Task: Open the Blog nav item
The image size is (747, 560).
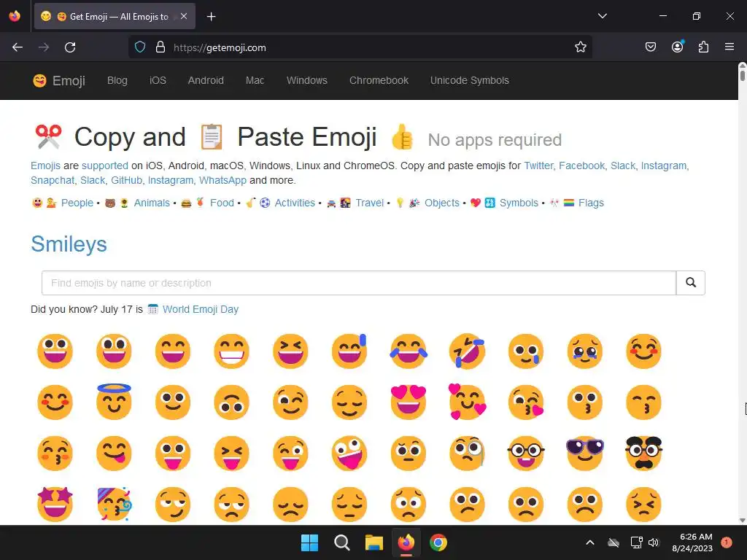Action: pyautogui.click(x=117, y=80)
